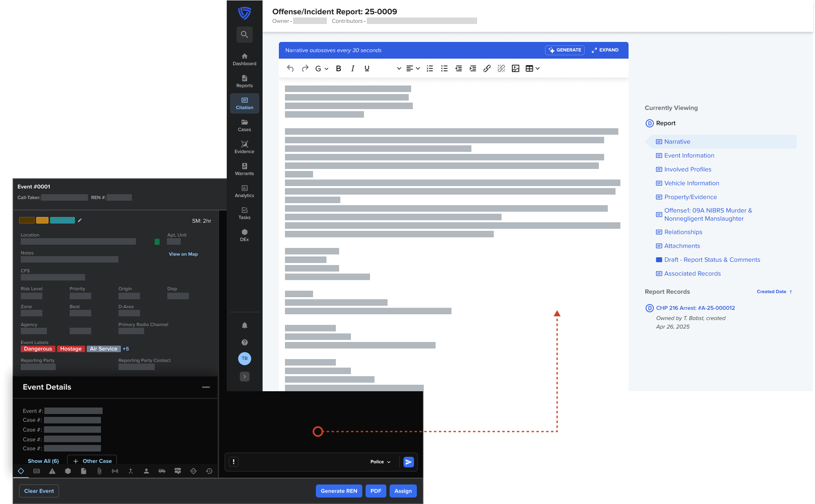Screen dimensions: 815x504
Task: Insert an image in narrative toolbar
Action: coord(515,68)
